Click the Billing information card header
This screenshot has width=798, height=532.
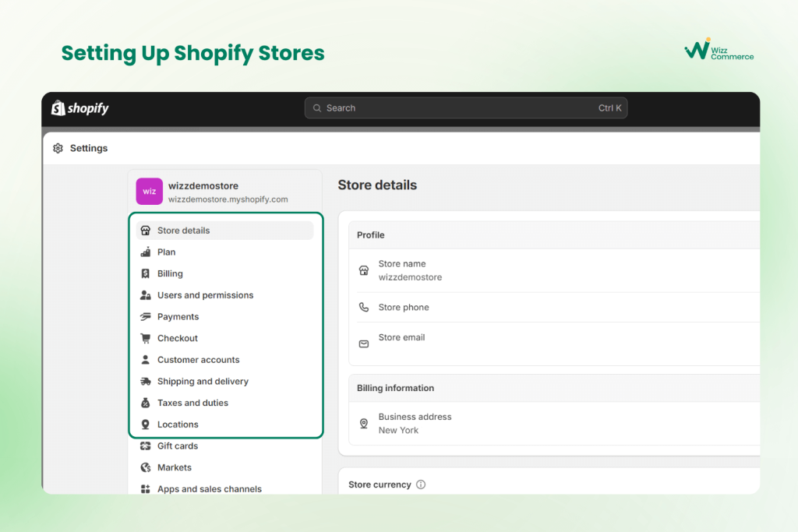(x=555, y=388)
